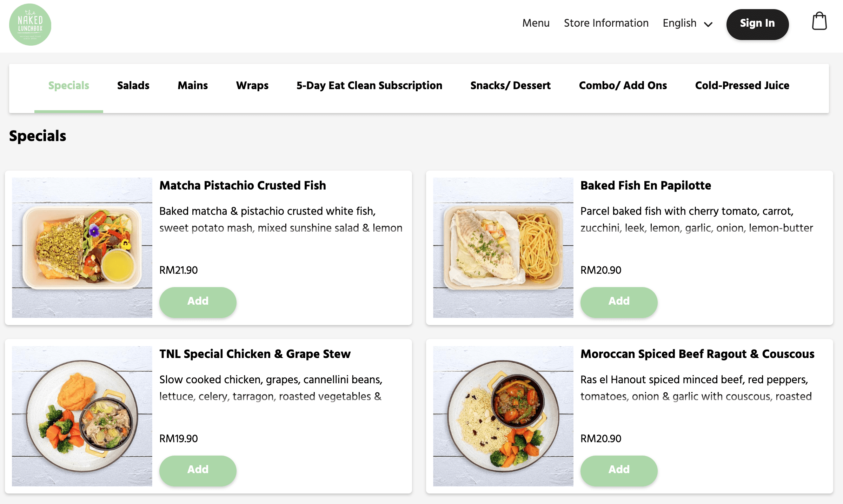Expand the English language dropdown

click(x=688, y=23)
